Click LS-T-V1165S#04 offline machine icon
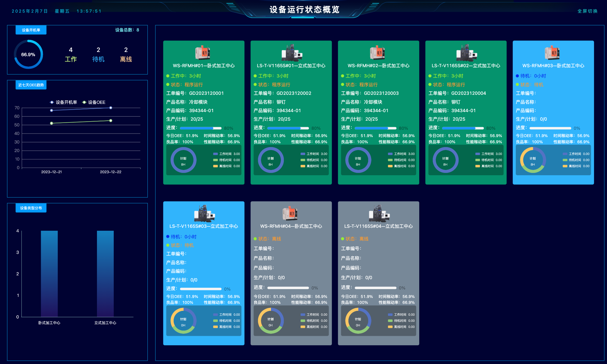Viewport: 607px width, 364px height. click(379, 213)
